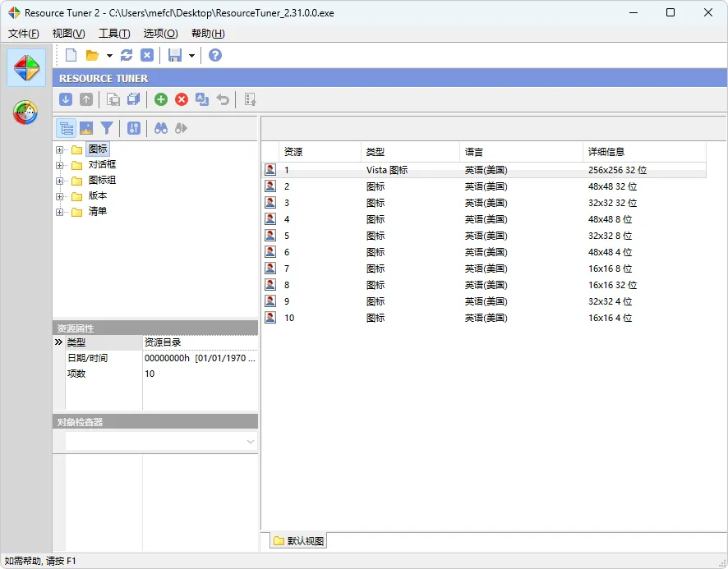The image size is (728, 569).
Task: Select the icon row with 48x48 4 位
Action: [484, 252]
